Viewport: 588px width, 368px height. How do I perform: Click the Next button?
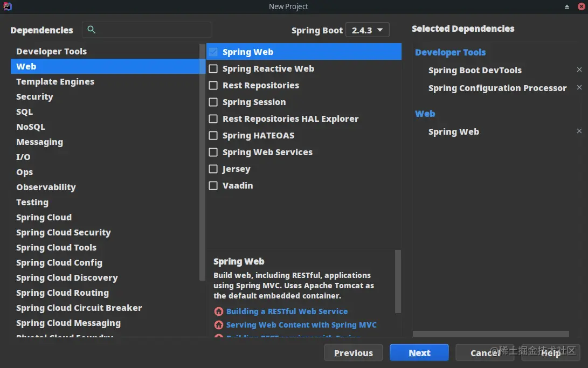pyautogui.click(x=419, y=352)
